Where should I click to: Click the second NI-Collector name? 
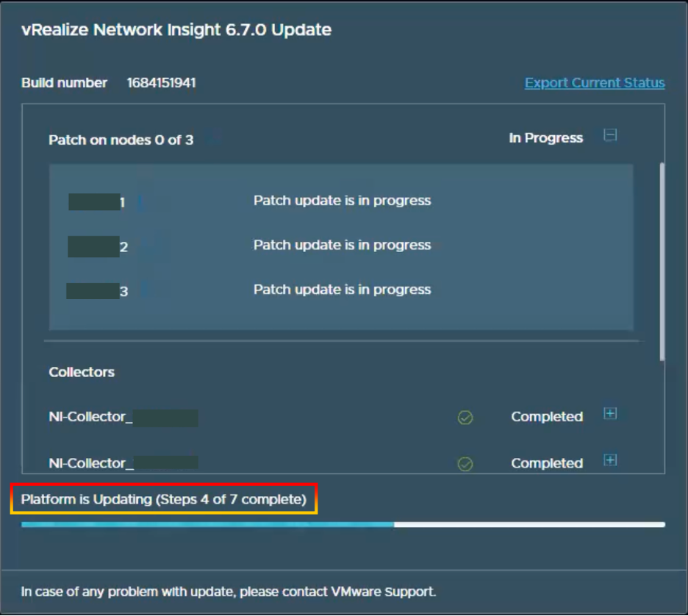tap(123, 463)
